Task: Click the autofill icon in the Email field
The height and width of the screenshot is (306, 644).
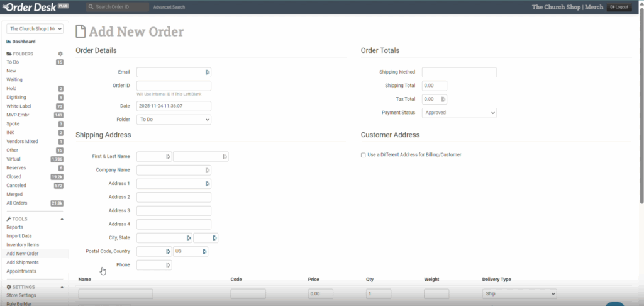Action: point(207,72)
